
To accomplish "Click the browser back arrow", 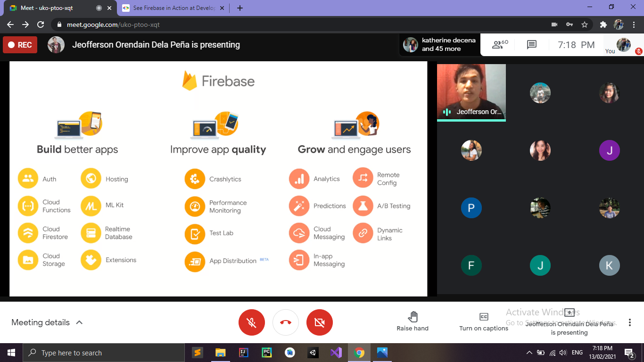I will coord(10,25).
